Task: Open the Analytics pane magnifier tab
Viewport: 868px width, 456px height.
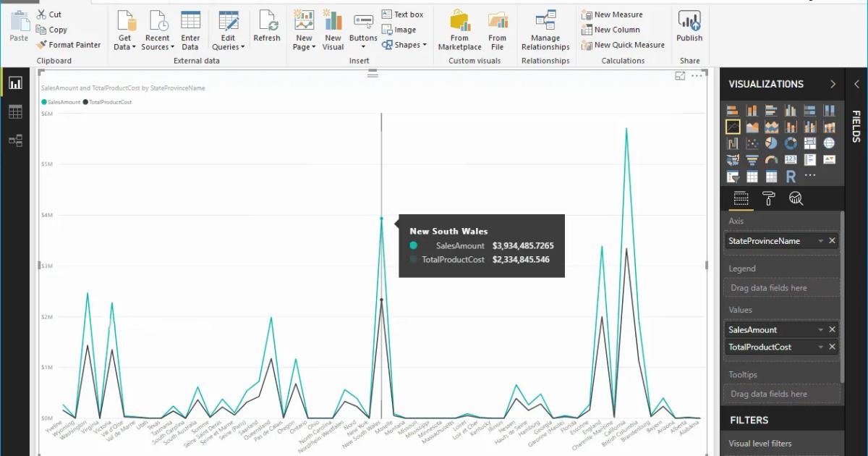Action: click(796, 198)
